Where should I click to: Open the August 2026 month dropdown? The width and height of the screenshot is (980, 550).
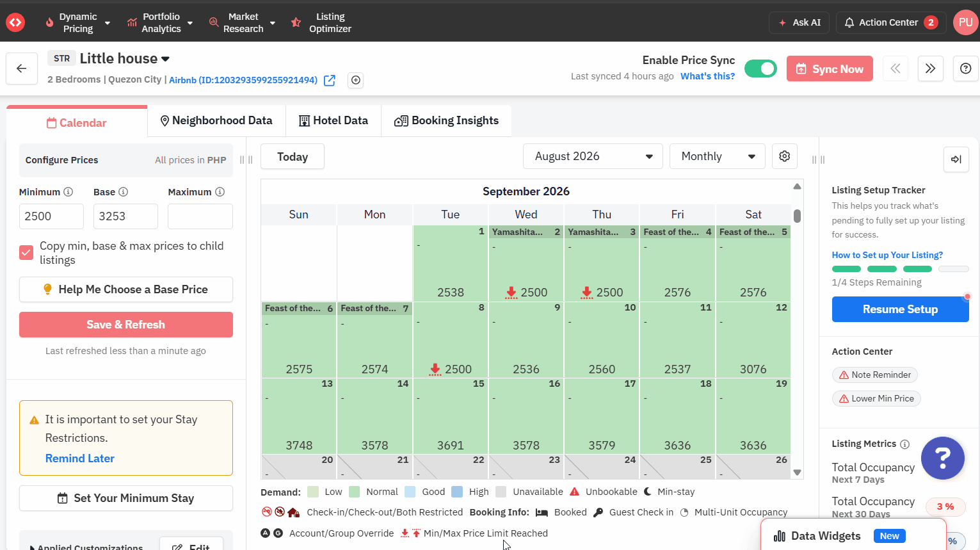point(593,156)
